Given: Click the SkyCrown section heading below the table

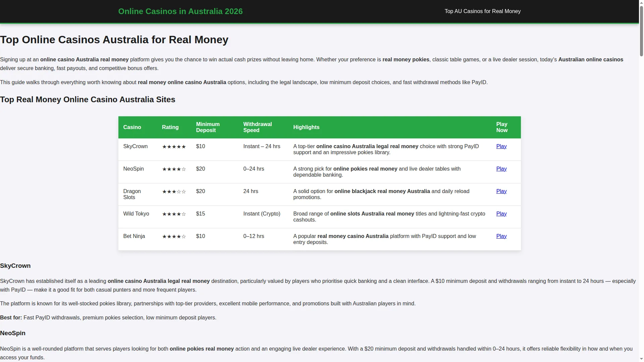Looking at the screenshot, I should [x=15, y=266].
